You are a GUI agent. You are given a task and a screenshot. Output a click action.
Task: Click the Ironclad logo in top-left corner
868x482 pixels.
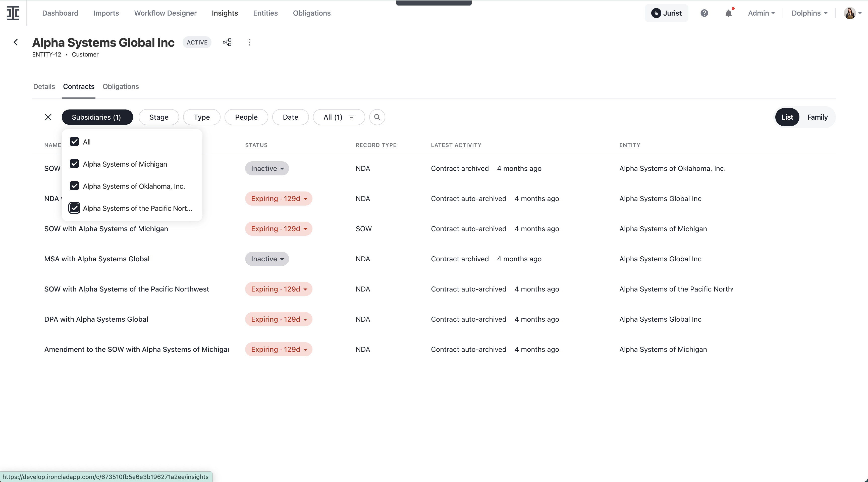click(x=13, y=13)
